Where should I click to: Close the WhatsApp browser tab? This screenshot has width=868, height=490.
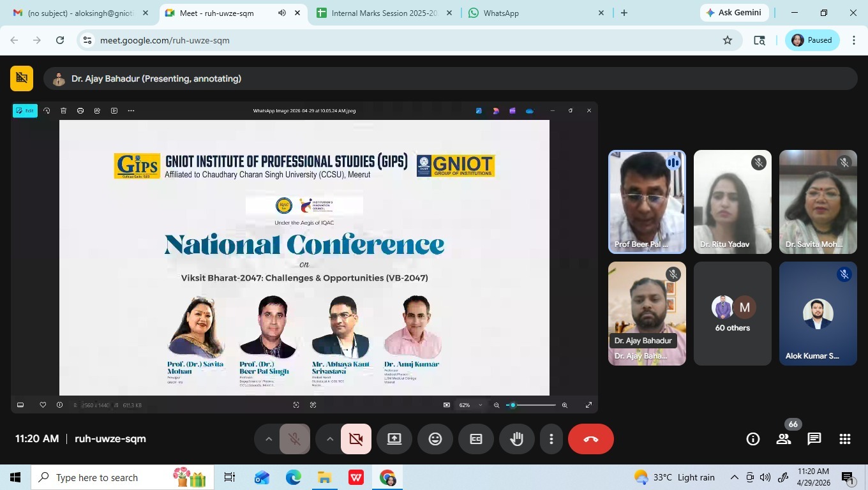click(x=601, y=13)
